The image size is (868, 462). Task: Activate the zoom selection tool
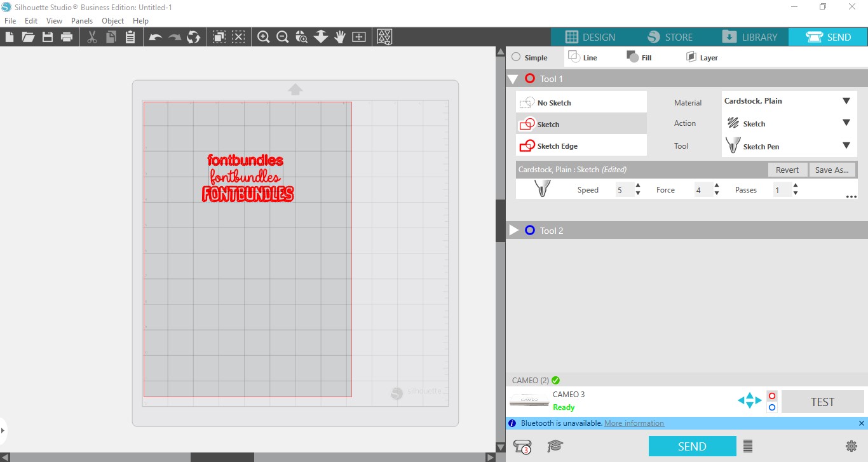coord(302,37)
